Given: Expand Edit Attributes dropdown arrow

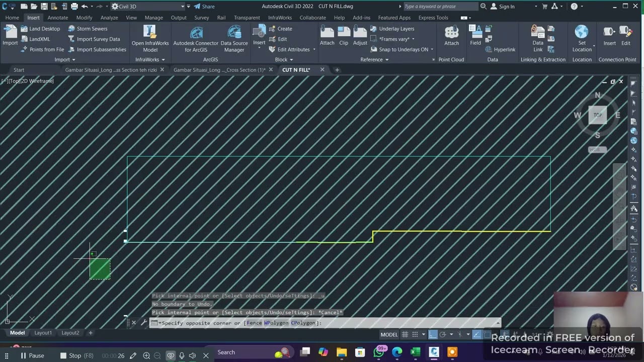Looking at the screenshot, I should (x=314, y=50).
